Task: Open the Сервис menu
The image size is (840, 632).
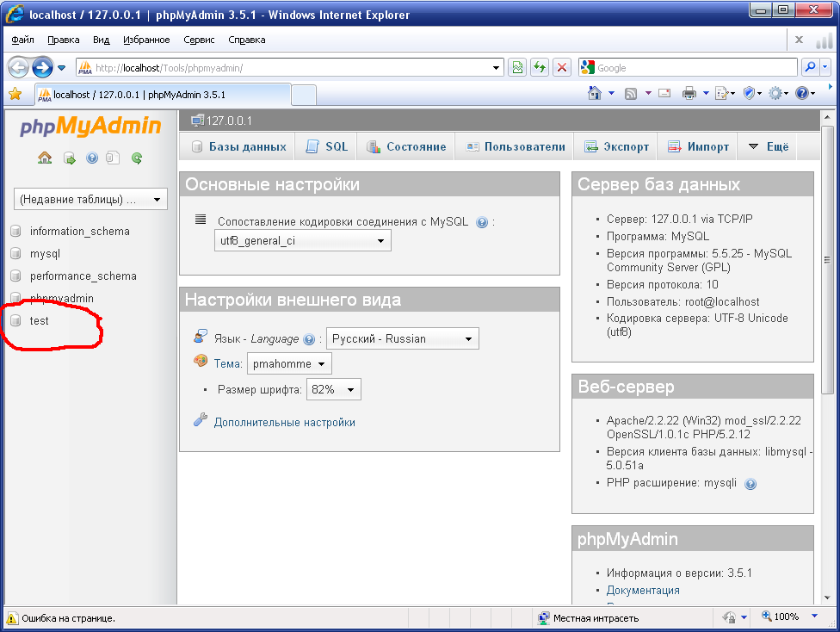Action: point(199,40)
